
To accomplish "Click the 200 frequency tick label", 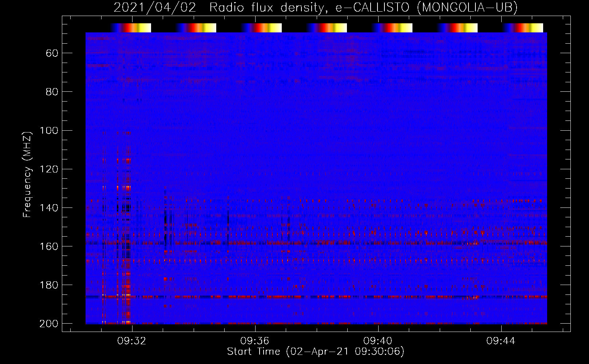I will 49,324.
